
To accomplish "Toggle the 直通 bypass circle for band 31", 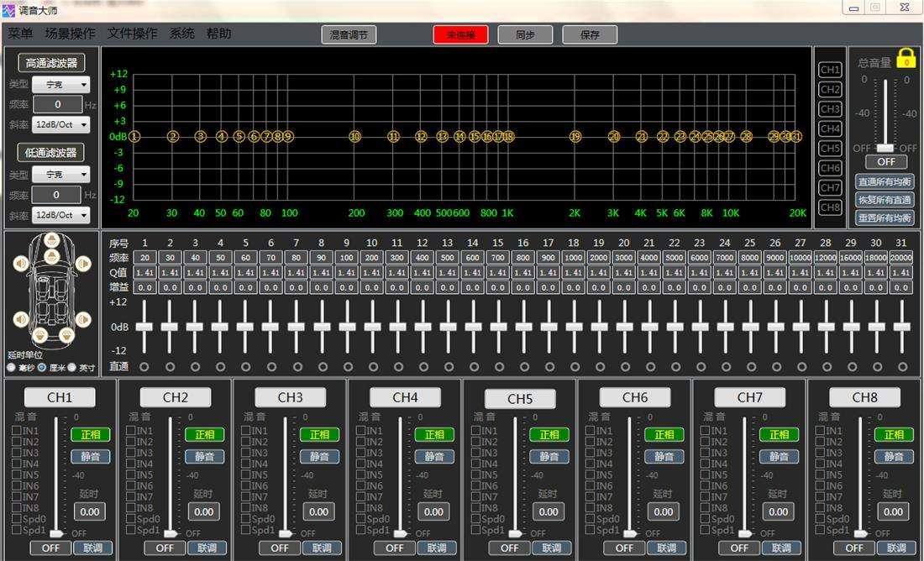I will [902, 367].
